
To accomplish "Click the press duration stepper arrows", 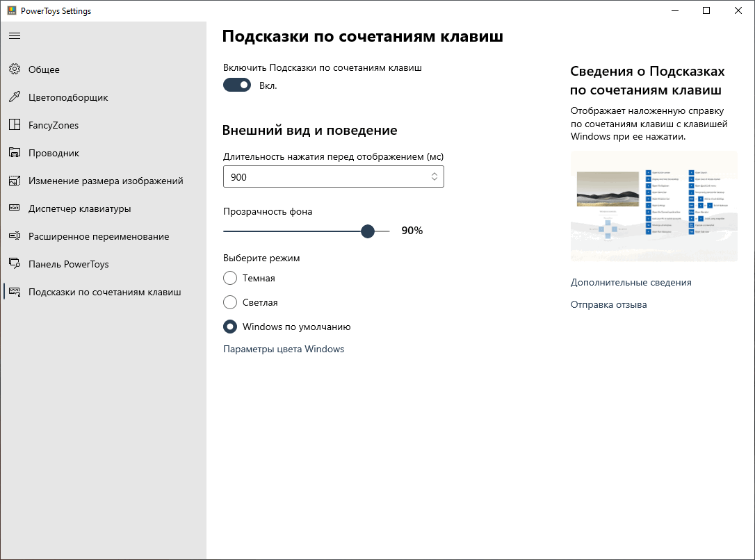I will pos(434,176).
